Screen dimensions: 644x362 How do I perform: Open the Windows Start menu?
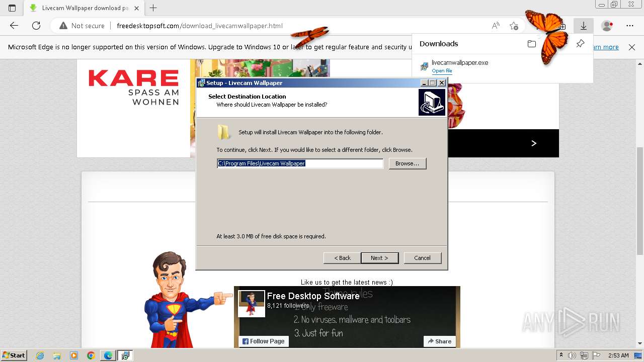pyautogui.click(x=14, y=355)
